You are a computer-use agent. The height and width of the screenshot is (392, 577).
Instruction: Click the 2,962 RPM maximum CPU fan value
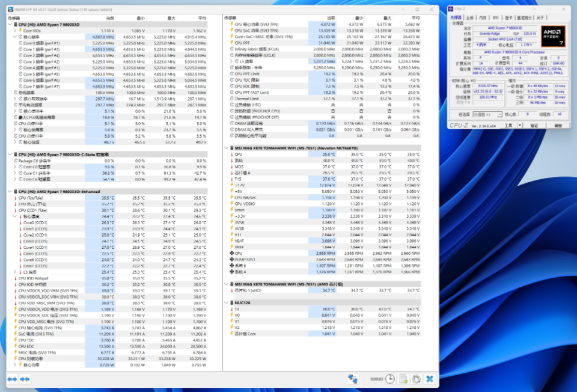coord(382,253)
